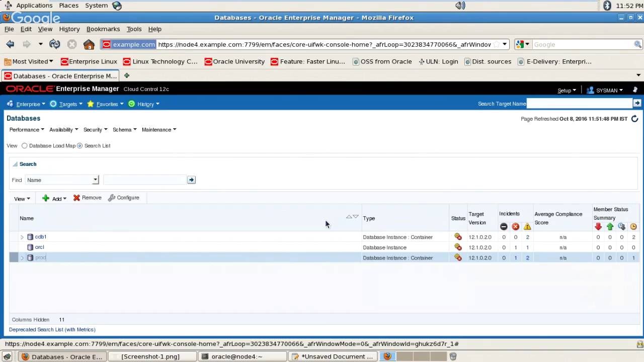
Task: Click the show desktop icon in bottom panel
Action: (x=7, y=356)
